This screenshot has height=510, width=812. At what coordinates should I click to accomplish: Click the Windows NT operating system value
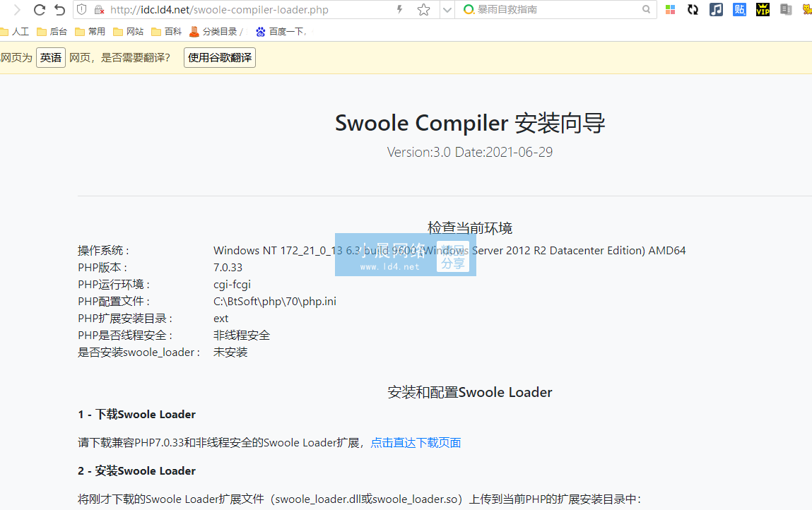449,251
